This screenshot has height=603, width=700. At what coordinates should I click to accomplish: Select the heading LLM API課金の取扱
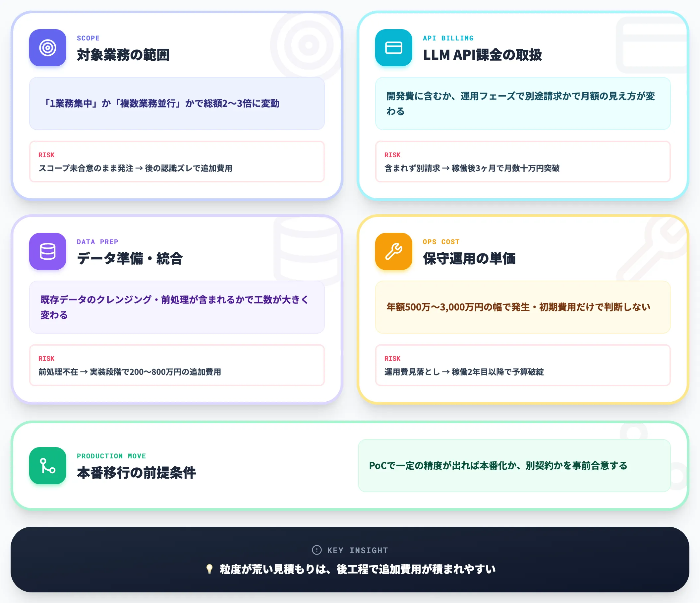coord(482,55)
